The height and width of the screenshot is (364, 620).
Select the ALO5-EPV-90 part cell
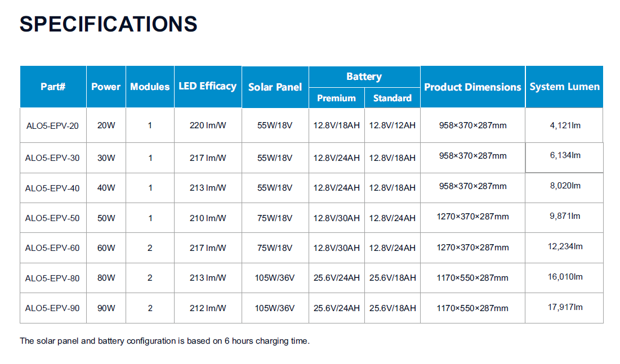[x=52, y=308]
